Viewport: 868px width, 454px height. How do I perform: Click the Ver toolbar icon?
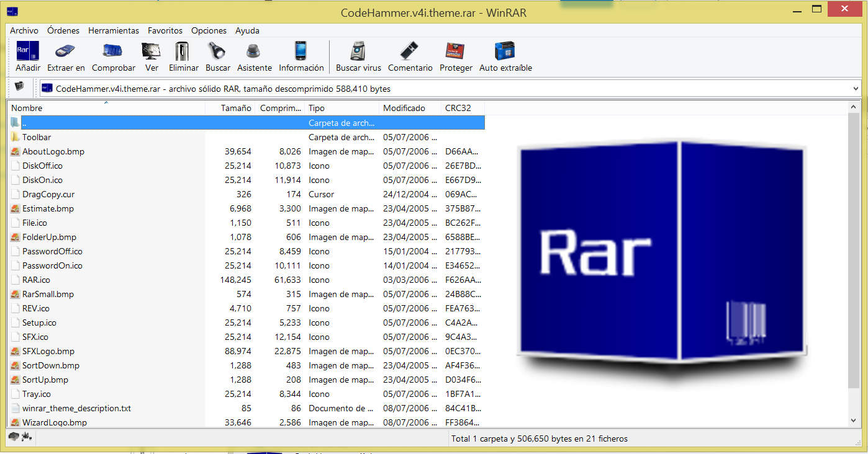[151, 51]
